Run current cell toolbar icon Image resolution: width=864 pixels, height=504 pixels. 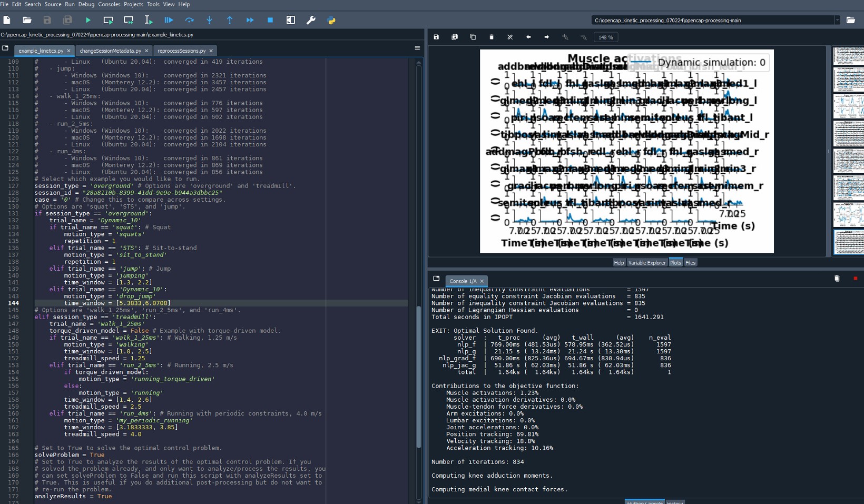pos(108,20)
